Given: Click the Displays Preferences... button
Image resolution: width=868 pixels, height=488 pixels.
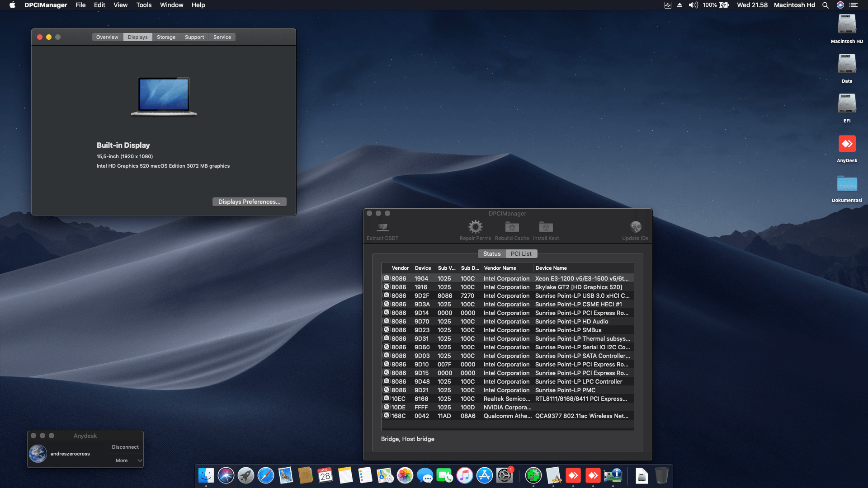Looking at the screenshot, I should 249,202.
